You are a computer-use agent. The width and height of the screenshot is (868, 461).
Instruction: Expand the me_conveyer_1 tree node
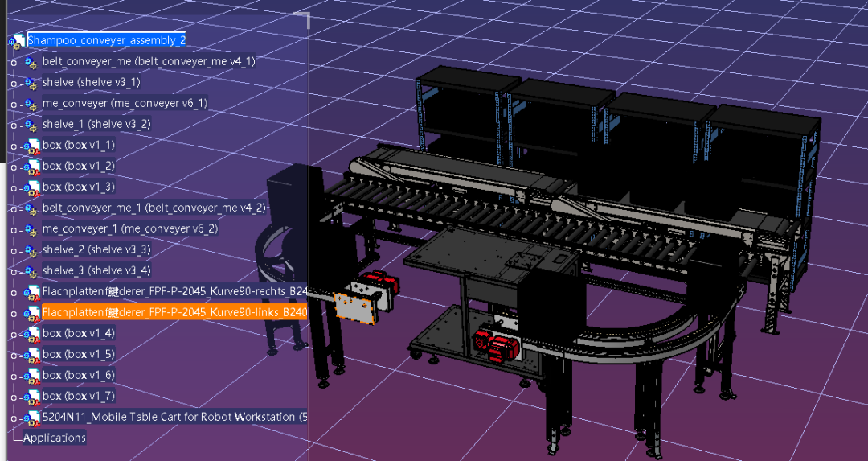coord(14,230)
